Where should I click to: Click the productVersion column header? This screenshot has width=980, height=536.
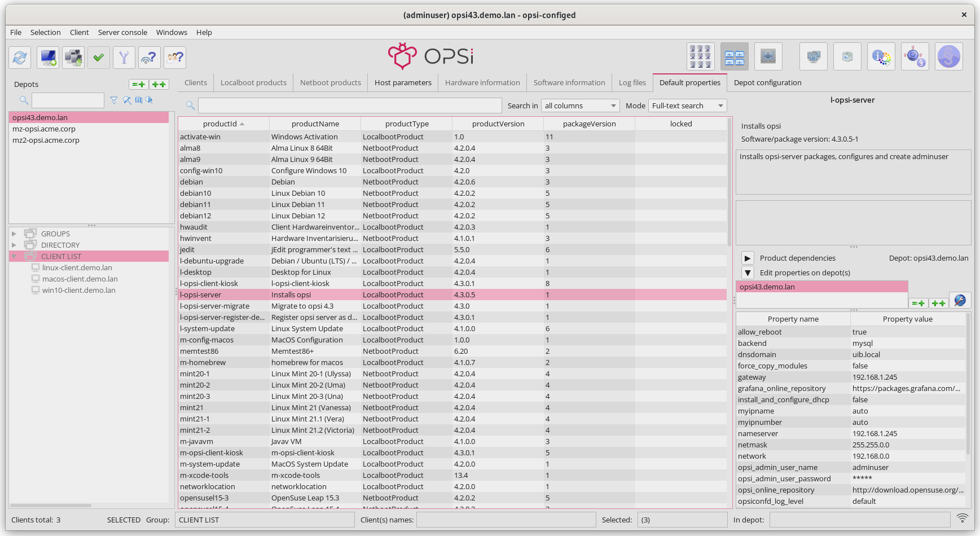(x=498, y=124)
